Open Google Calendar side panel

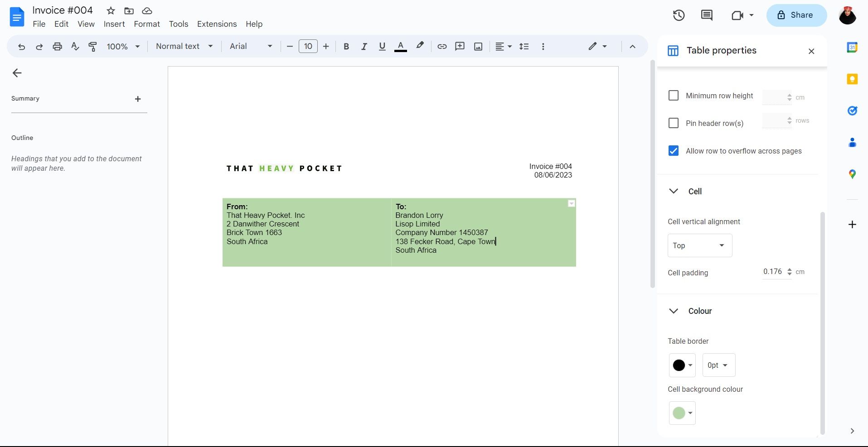point(852,47)
